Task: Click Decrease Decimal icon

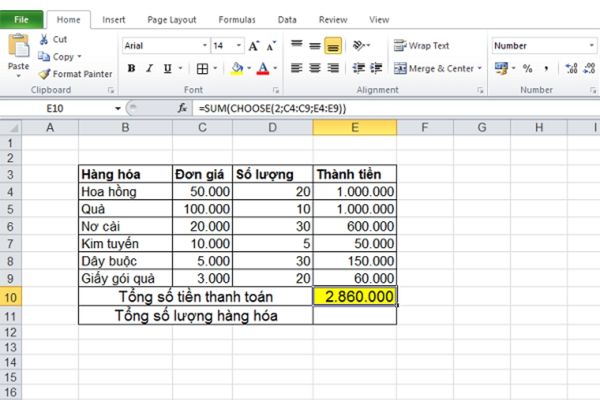Action: 589,69
